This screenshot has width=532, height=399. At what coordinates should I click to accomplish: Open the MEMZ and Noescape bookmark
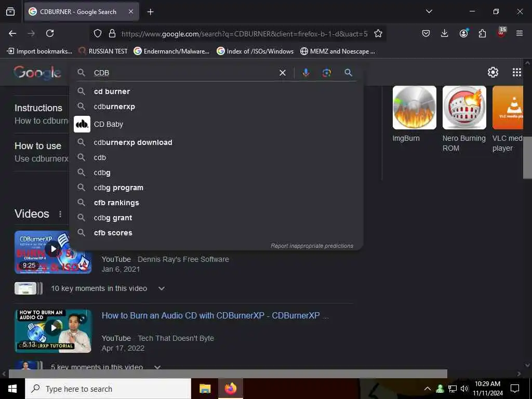tap(338, 51)
